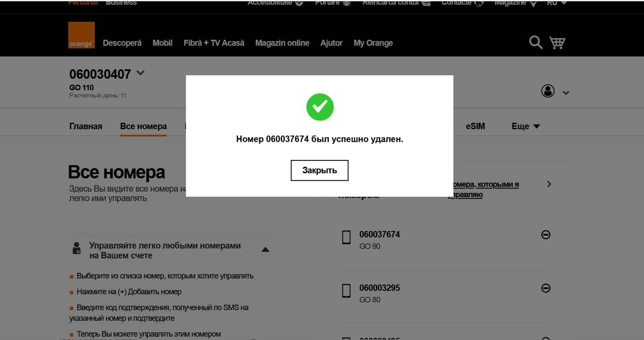Click phone icon beside 060037674
This screenshot has width=644, height=340.
pyautogui.click(x=346, y=237)
